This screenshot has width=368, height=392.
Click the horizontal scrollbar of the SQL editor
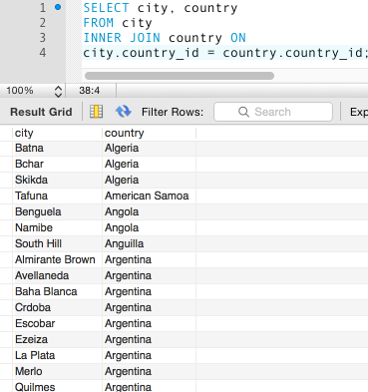(179, 76)
